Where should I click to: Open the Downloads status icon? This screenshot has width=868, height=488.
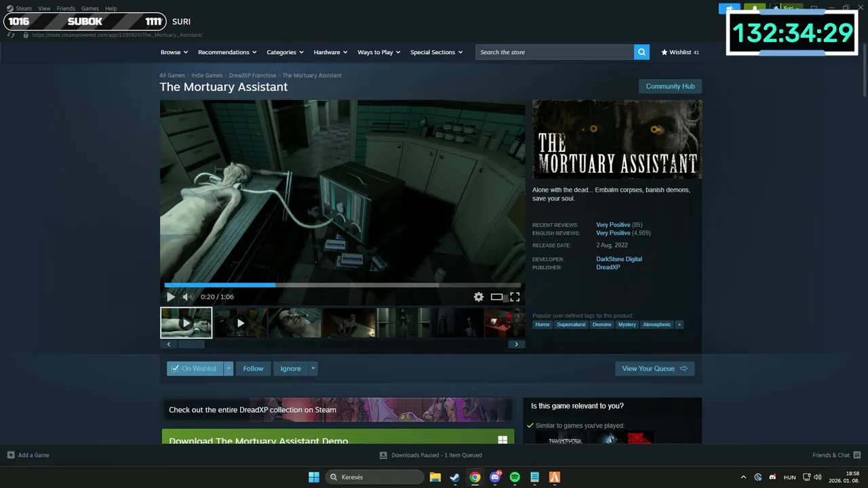pos(383,455)
